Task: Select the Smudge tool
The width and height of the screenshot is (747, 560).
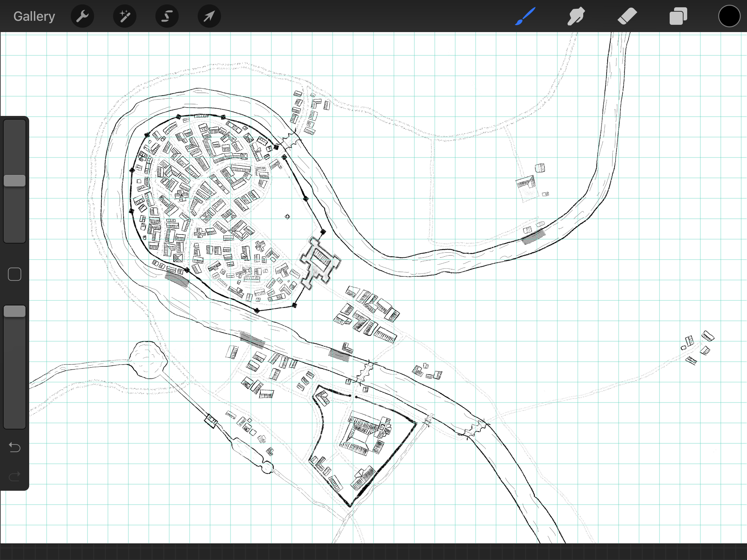Action: pyautogui.click(x=576, y=16)
